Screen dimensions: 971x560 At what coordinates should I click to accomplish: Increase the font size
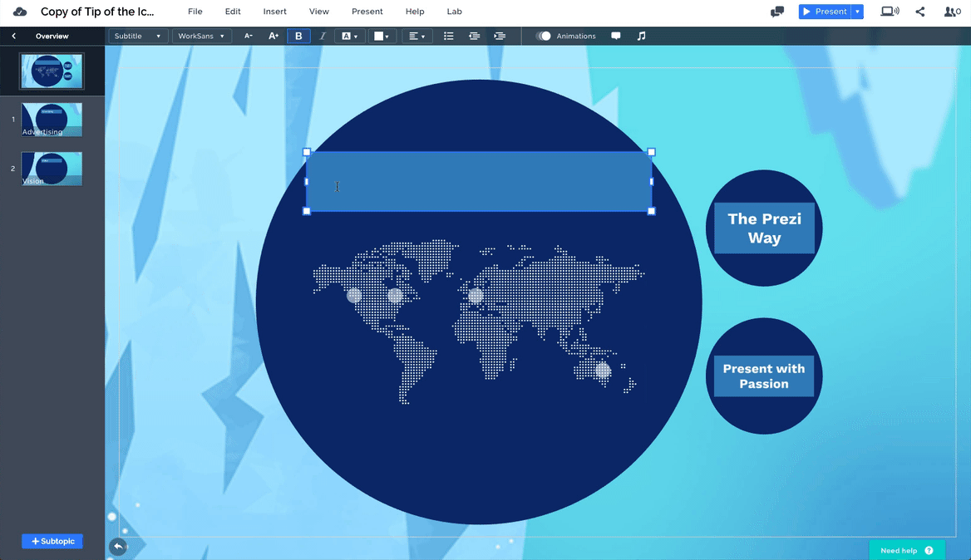coord(274,37)
